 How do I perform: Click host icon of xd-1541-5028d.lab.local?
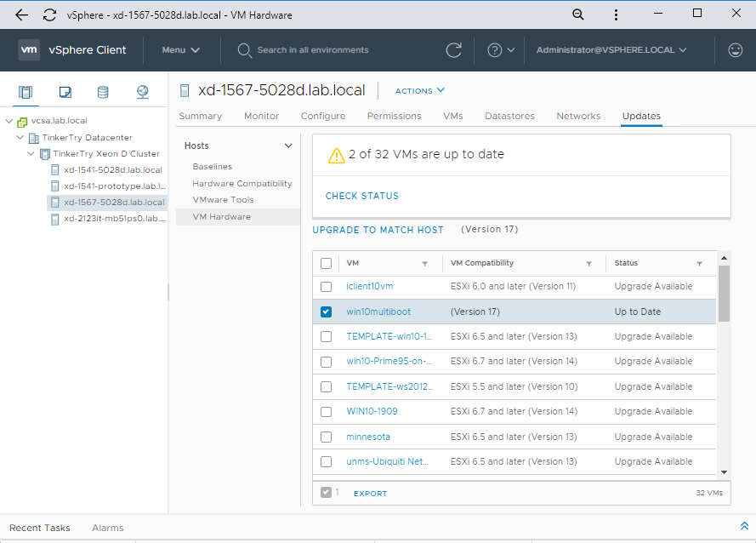point(55,170)
